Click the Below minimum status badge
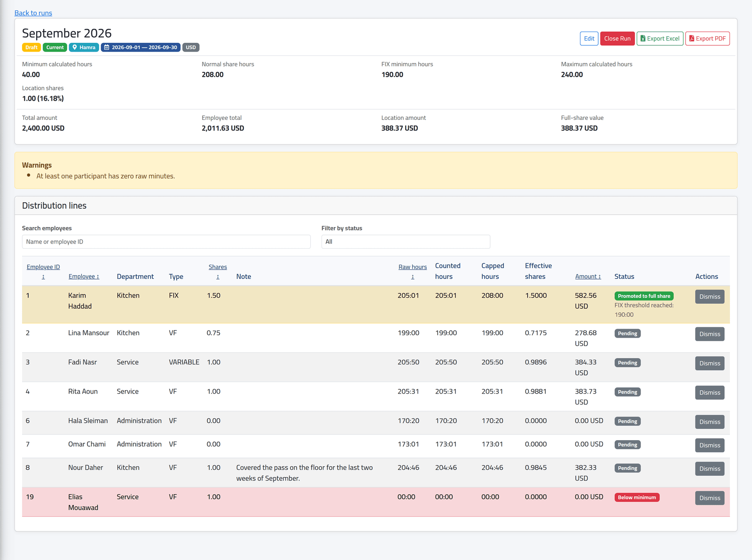This screenshot has width=752, height=560. tap(637, 497)
